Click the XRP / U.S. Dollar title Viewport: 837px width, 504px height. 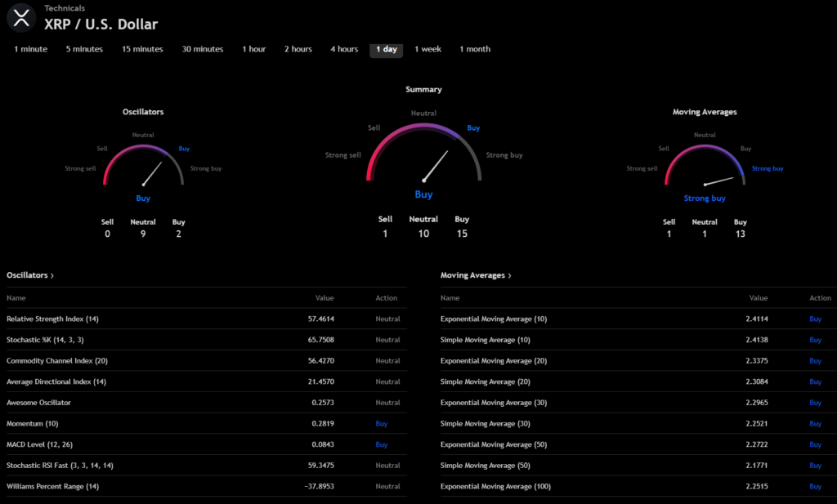coord(101,24)
